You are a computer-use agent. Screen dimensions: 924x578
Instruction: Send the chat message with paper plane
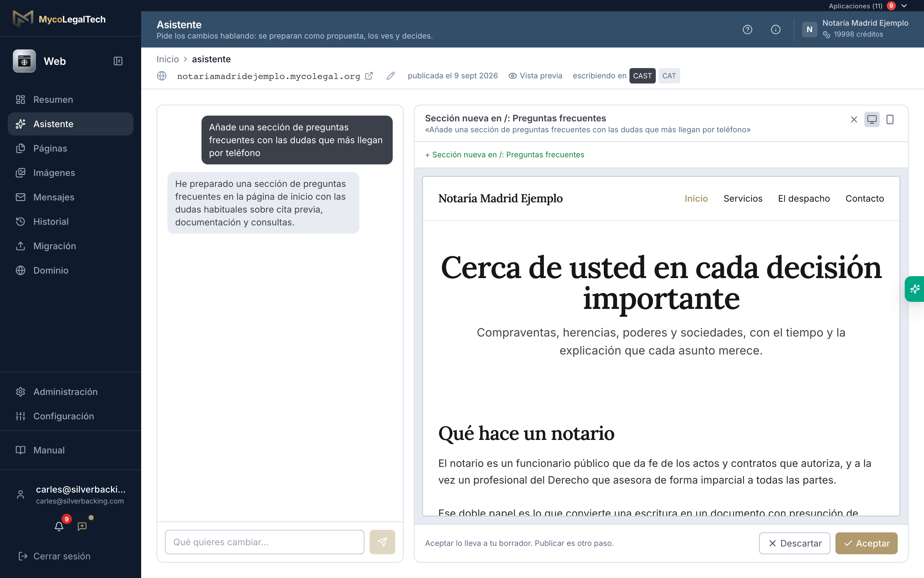coord(382,542)
